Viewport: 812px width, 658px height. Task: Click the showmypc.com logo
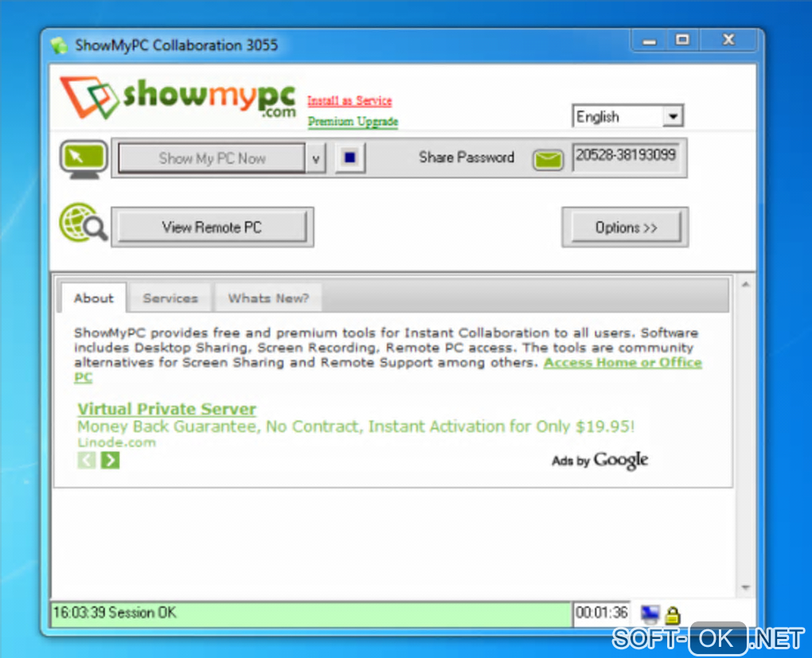(178, 99)
